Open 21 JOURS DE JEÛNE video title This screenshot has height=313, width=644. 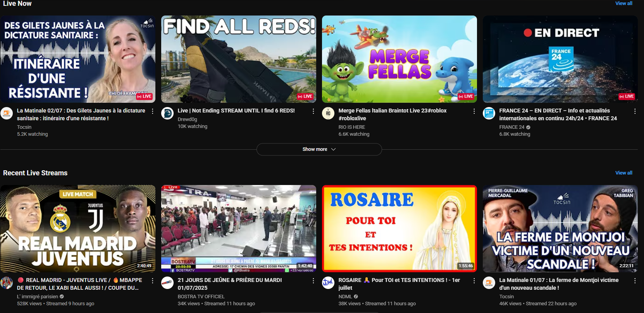click(230, 284)
